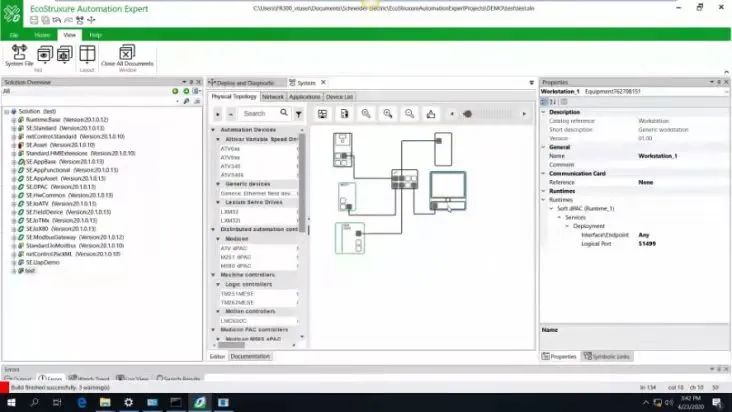The width and height of the screenshot is (732, 412).
Task: Click the first zoom magnifier in topology toolbar
Action: 366,114
